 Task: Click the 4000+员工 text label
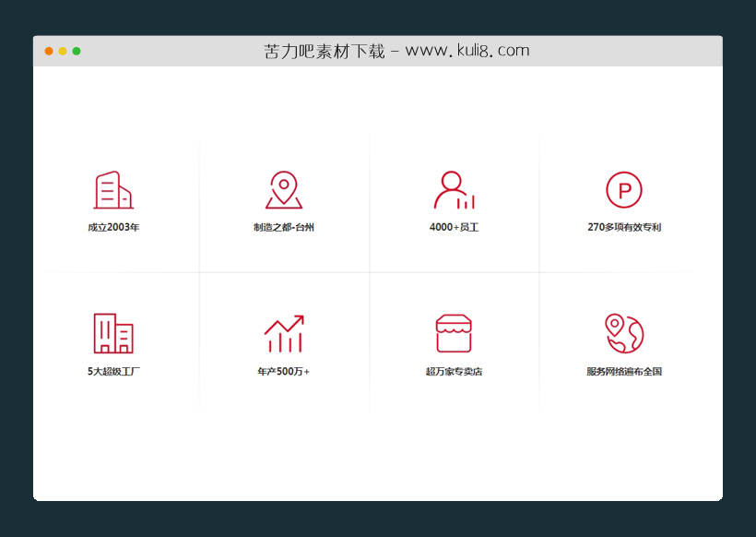coord(453,226)
